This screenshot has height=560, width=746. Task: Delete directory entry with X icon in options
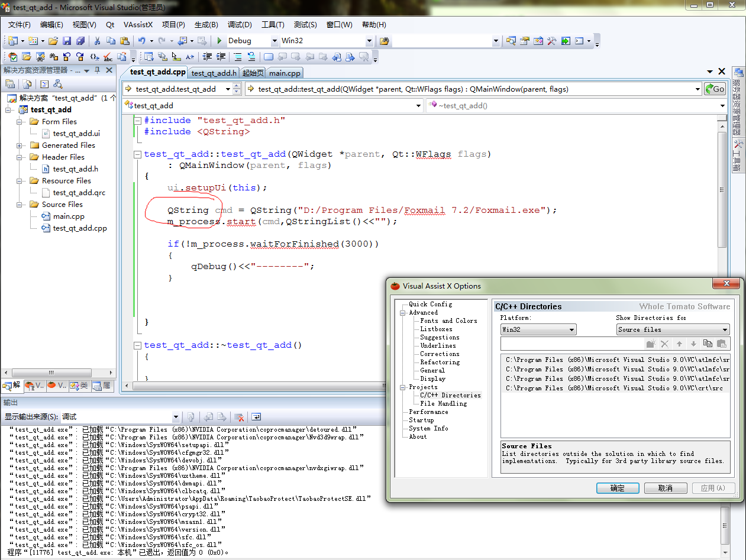point(665,344)
